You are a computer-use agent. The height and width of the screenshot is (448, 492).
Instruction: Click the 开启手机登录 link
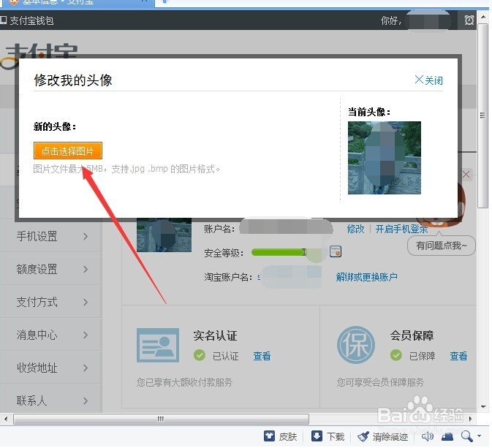point(401,229)
